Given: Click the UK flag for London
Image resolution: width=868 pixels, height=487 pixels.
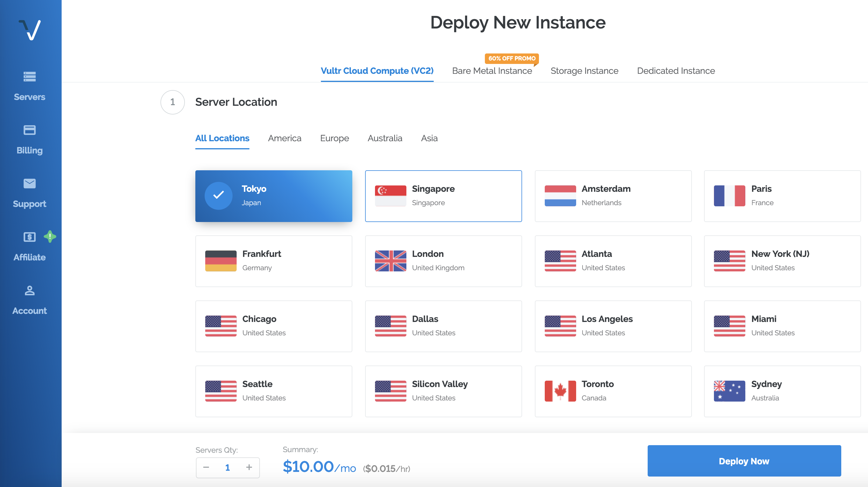Looking at the screenshot, I should pos(390,261).
